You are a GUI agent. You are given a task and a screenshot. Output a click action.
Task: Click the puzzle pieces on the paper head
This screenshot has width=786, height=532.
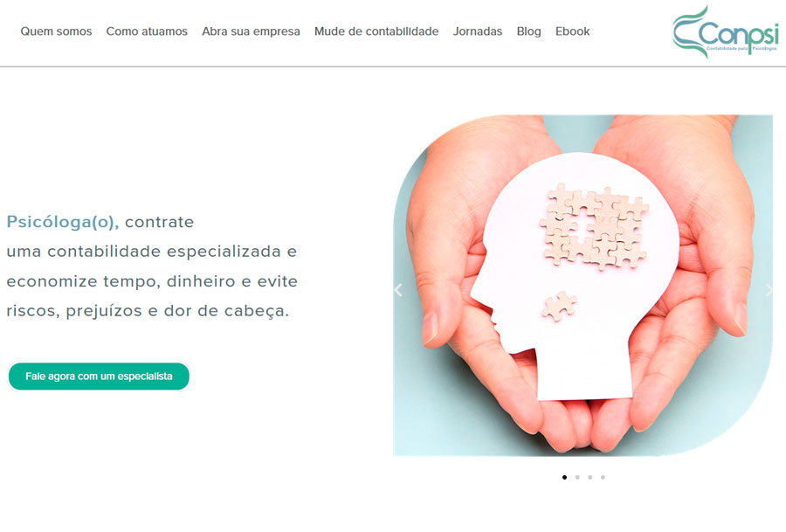(x=595, y=226)
